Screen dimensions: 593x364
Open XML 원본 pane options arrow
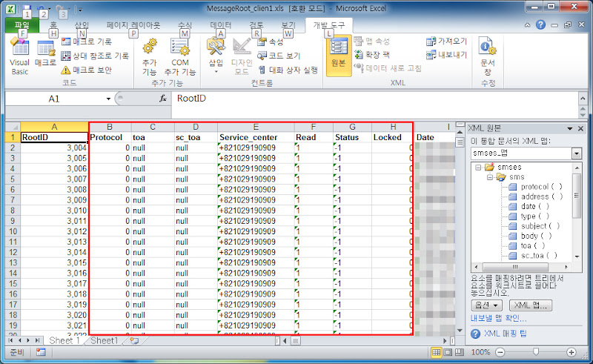click(x=569, y=129)
